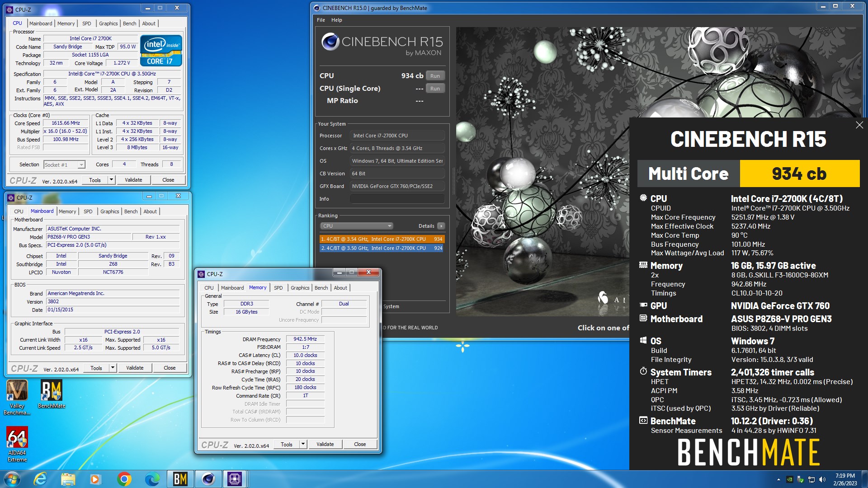Open Graphics tab in CPU-Z Mainboard window
Screen dimensions: 868x488
pos(110,211)
